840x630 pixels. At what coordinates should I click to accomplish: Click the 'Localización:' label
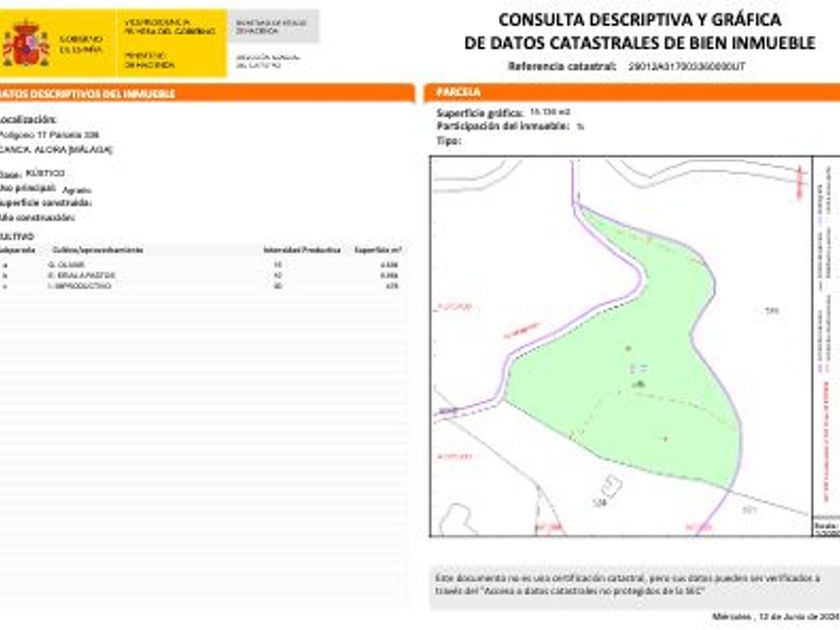click(x=27, y=119)
